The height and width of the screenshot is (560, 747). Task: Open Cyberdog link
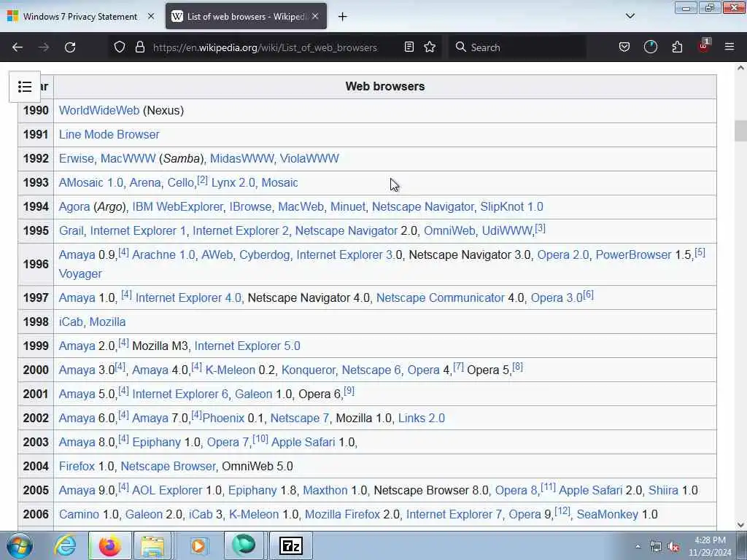[x=264, y=254]
